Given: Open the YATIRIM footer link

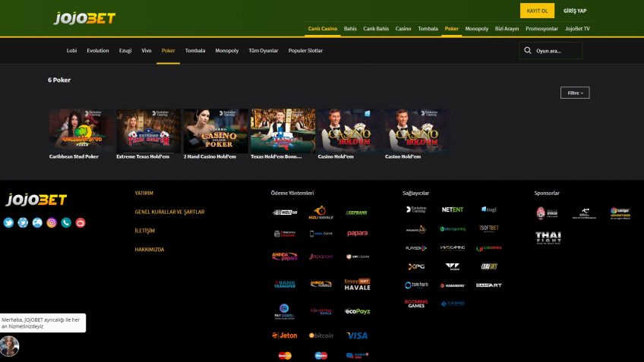Looking at the screenshot, I should click(144, 193).
